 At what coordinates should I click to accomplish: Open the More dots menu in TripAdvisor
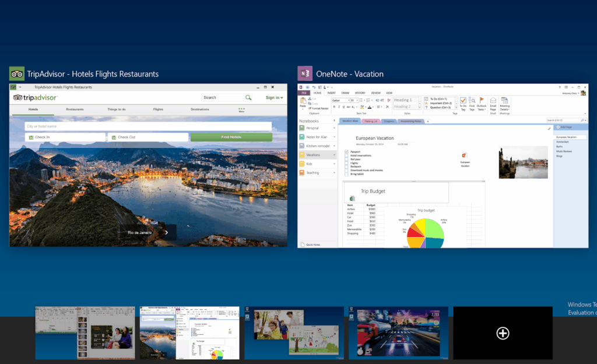241,109
